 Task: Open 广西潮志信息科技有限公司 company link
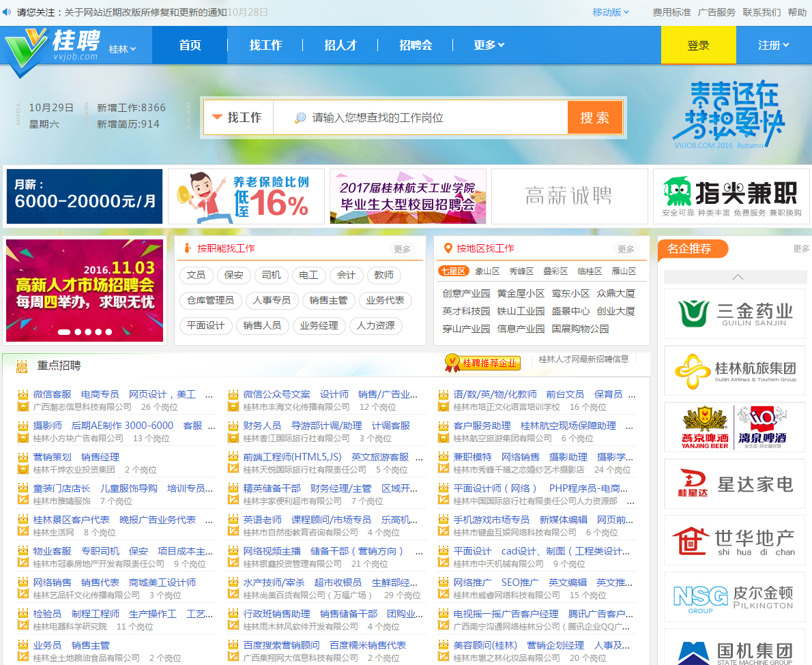pyautogui.click(x=83, y=407)
